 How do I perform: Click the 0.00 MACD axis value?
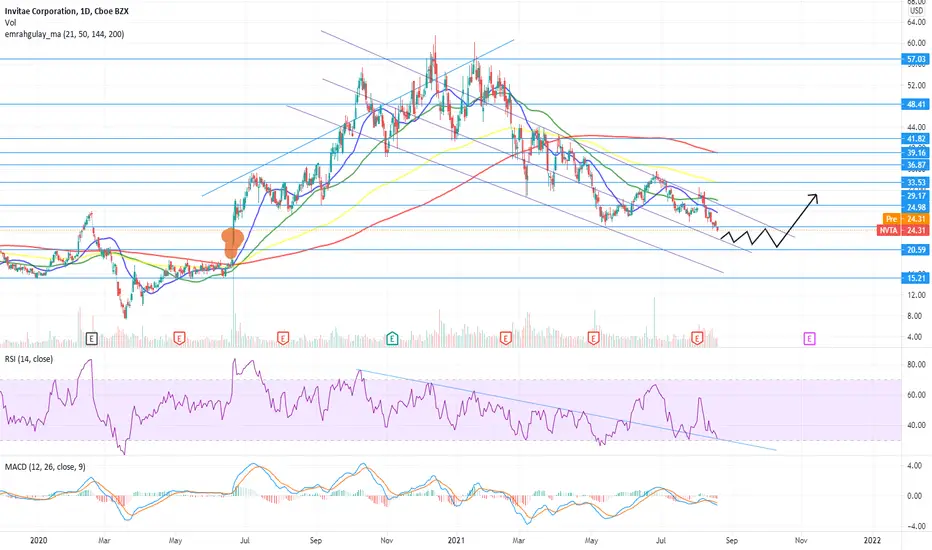(x=917, y=496)
